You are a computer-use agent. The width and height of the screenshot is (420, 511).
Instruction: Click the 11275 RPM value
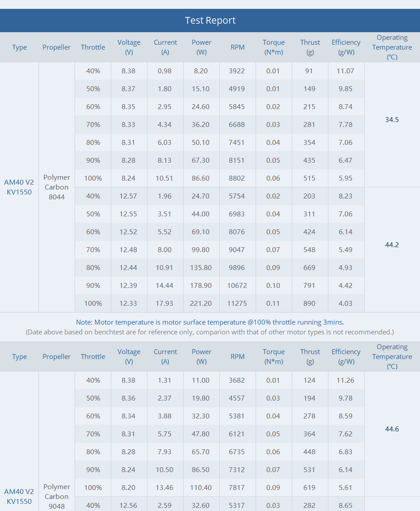[237, 303]
